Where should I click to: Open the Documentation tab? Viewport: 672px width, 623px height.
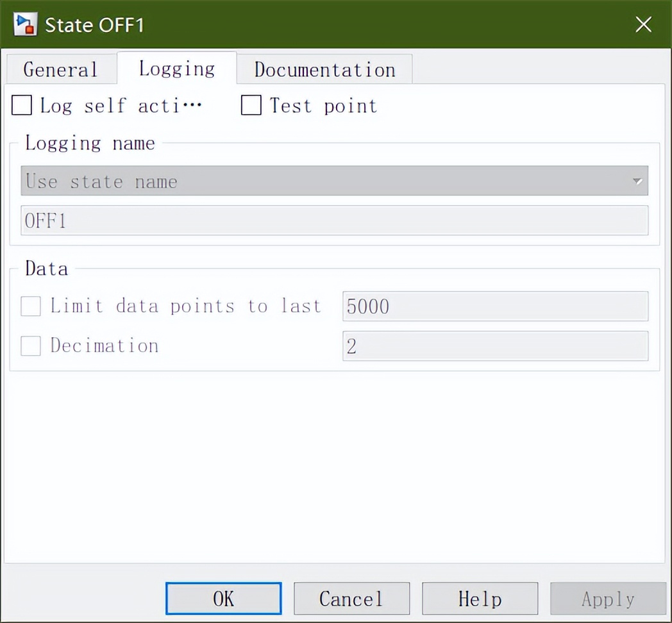(x=324, y=69)
